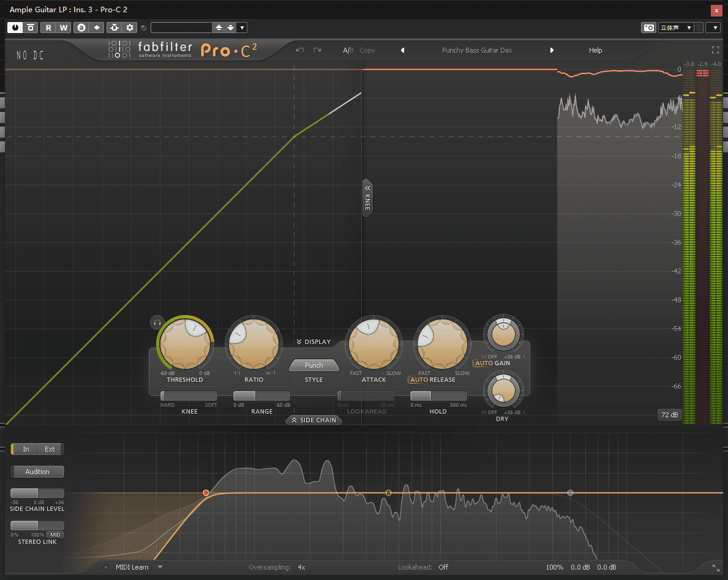Open plugin settings gear icon
The width and height of the screenshot is (728, 580).
point(130,28)
